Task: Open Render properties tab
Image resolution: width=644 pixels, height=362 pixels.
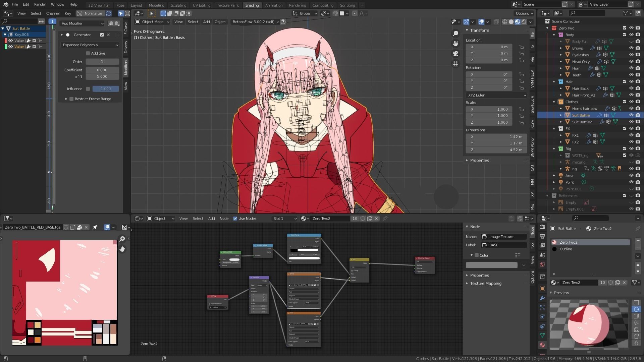Action: click(542, 227)
